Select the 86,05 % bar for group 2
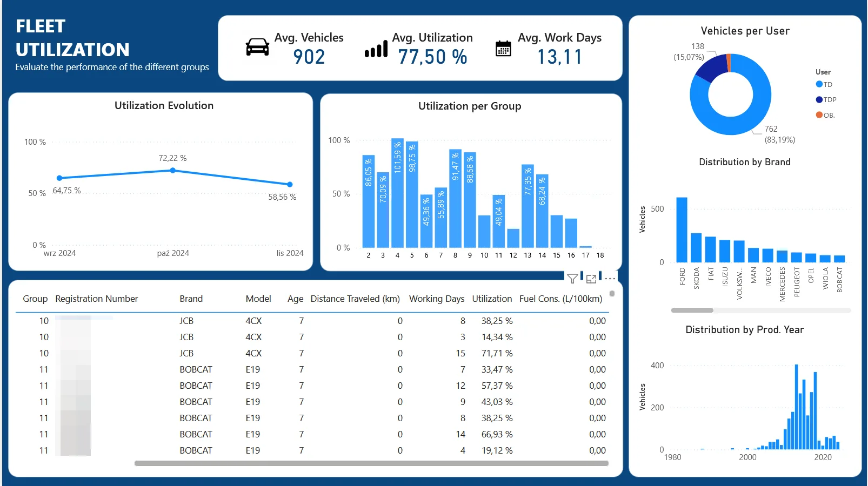Image resolution: width=868 pixels, height=486 pixels. (x=369, y=201)
